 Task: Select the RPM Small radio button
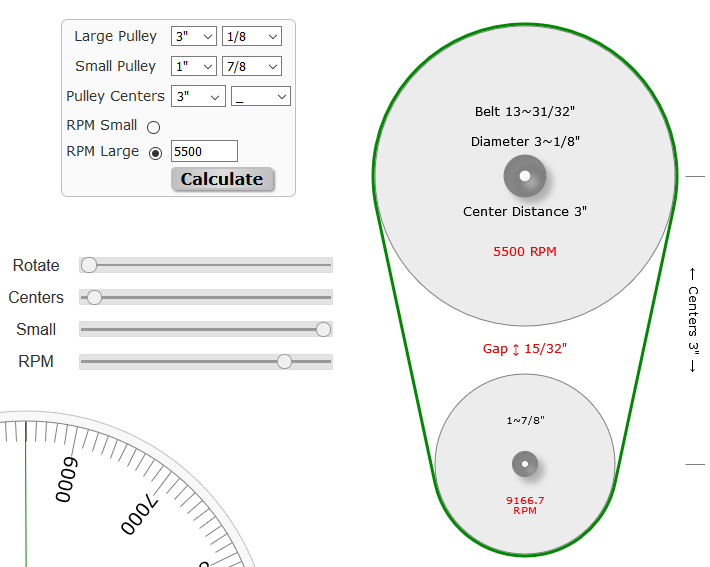tap(154, 127)
